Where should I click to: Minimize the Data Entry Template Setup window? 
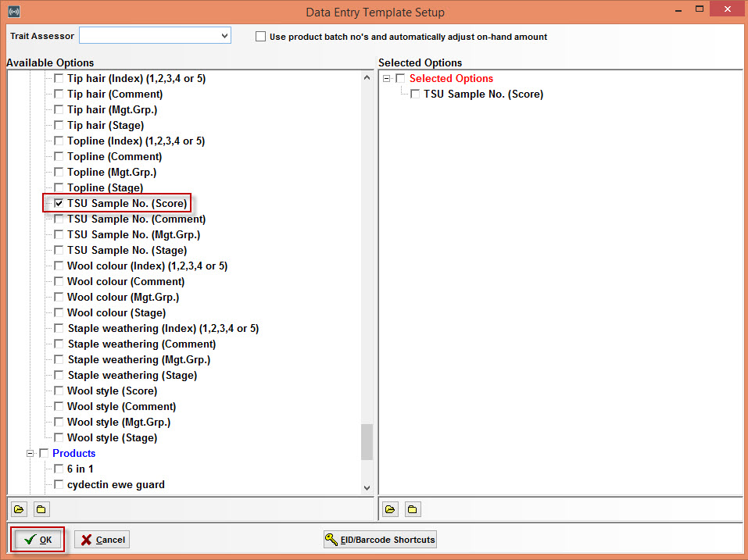[678, 9]
